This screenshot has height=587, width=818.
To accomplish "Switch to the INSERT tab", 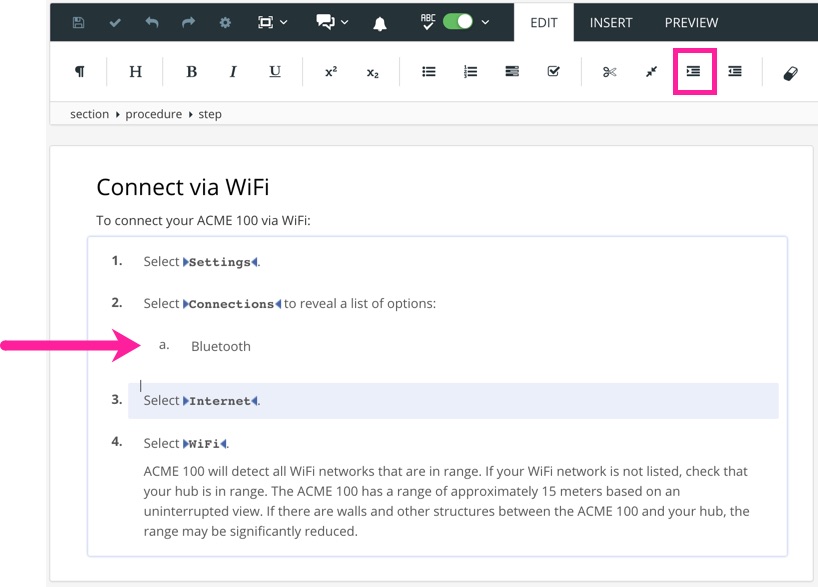I will (610, 22).
